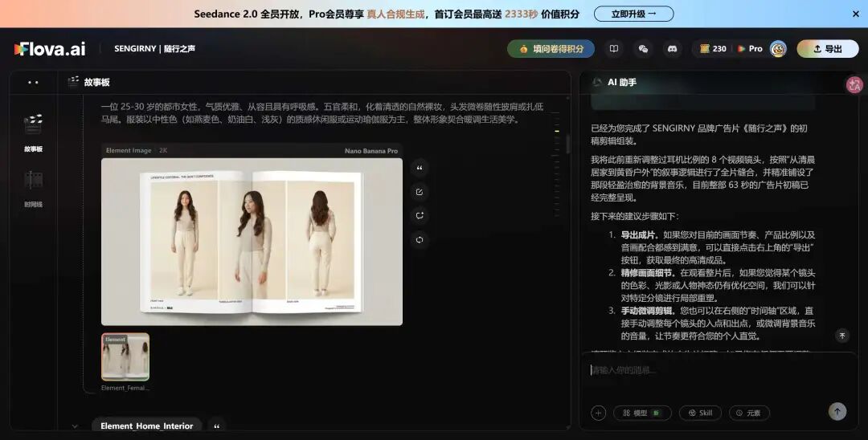Click the translate icon beside AI 助手
868x440 pixels.
coord(854,84)
